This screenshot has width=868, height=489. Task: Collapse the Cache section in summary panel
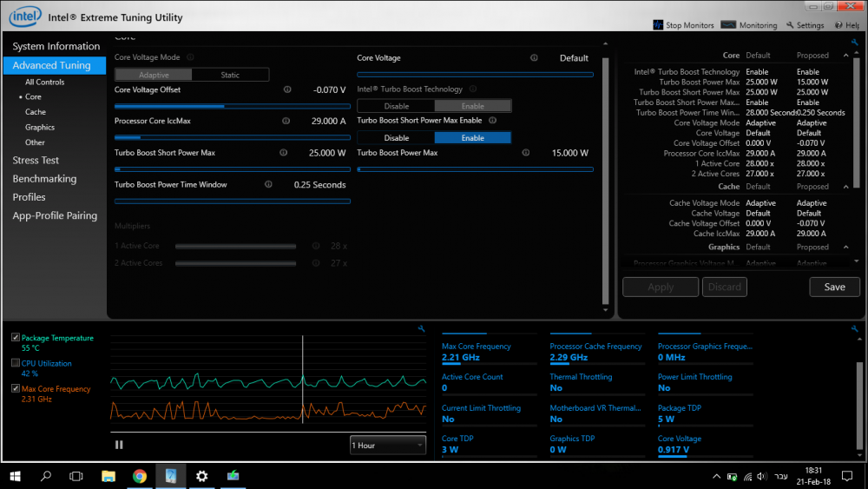845,187
